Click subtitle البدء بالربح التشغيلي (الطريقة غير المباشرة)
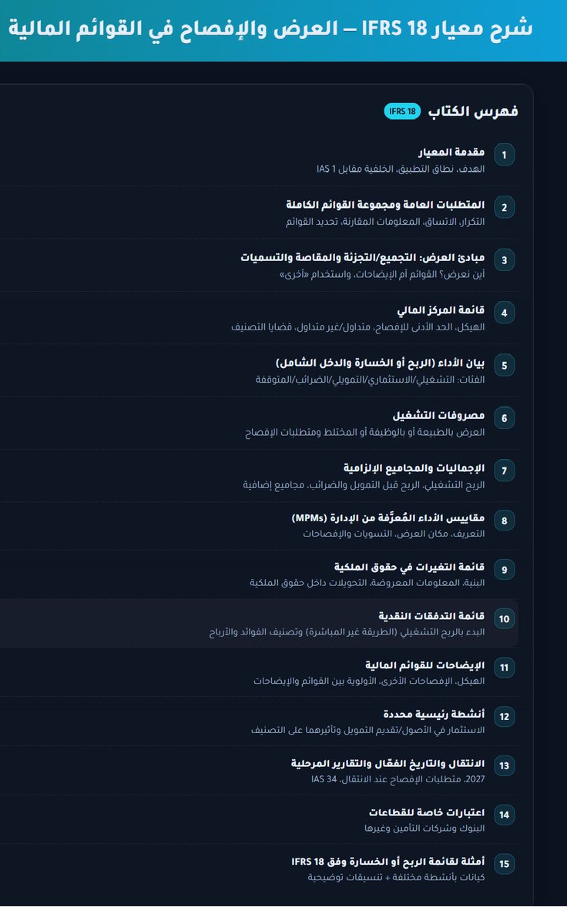Screen dimensions: 567x924 coord(347,632)
